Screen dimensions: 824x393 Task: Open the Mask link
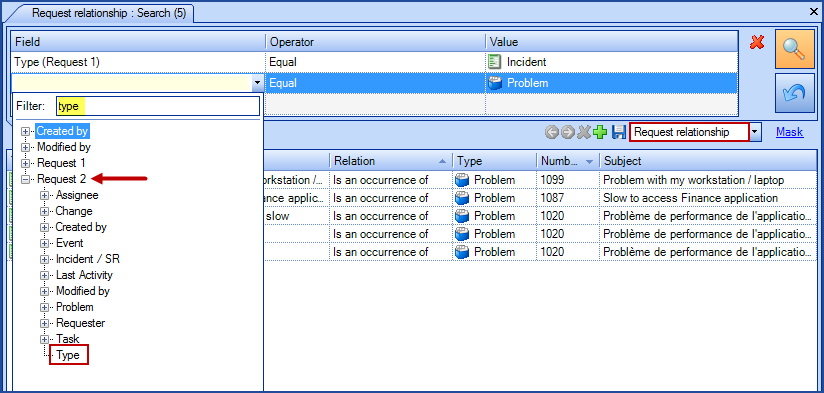(789, 132)
